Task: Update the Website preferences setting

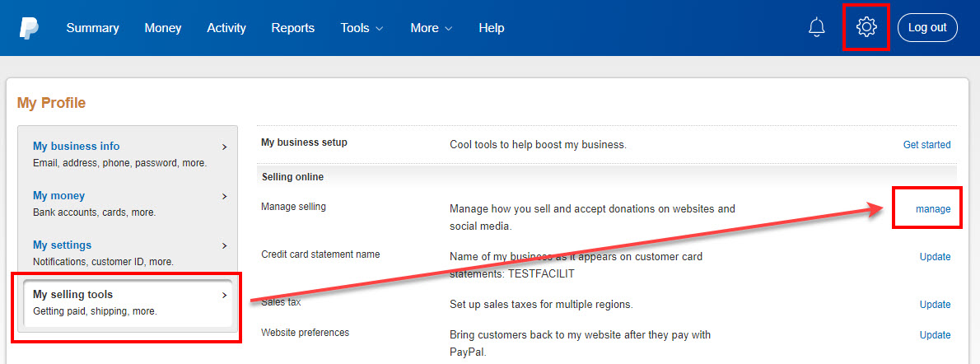Action: [x=935, y=335]
